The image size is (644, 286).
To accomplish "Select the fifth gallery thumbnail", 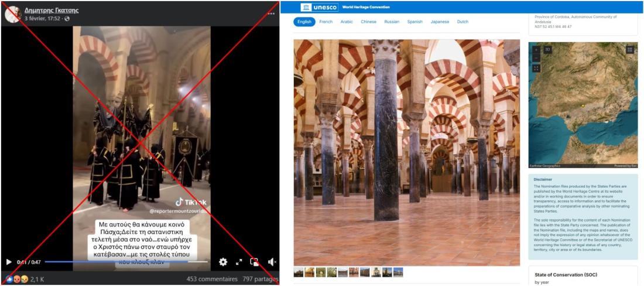I will click(x=343, y=272).
